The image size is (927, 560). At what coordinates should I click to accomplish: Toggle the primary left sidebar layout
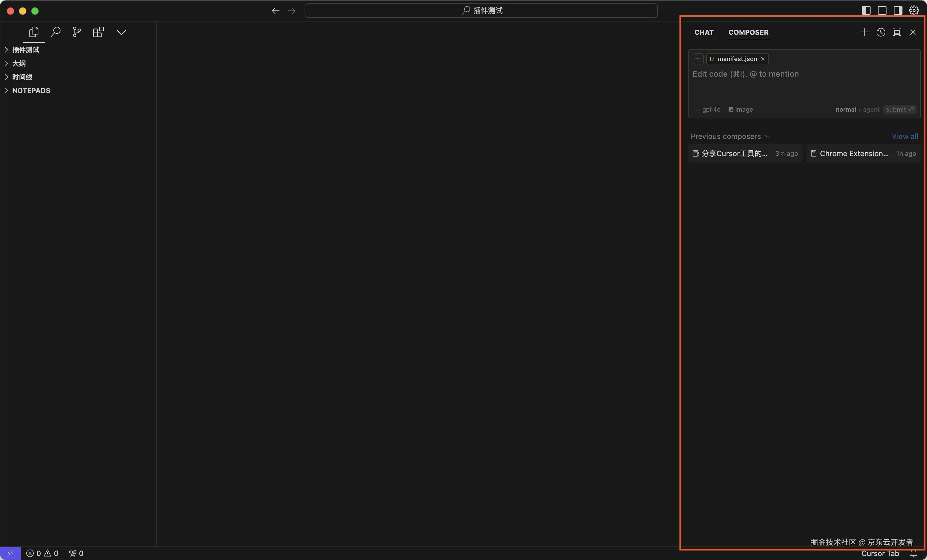866,10
